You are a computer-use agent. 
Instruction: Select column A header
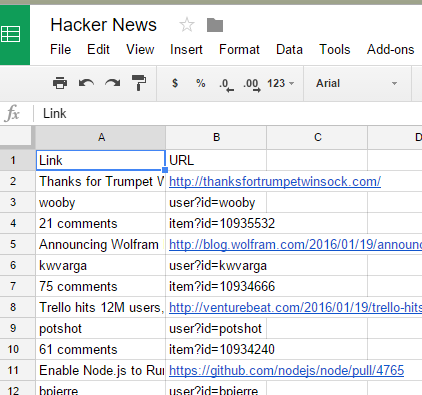pos(100,137)
